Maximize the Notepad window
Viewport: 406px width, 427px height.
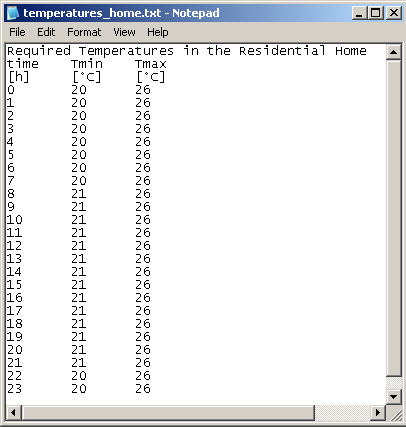point(376,13)
